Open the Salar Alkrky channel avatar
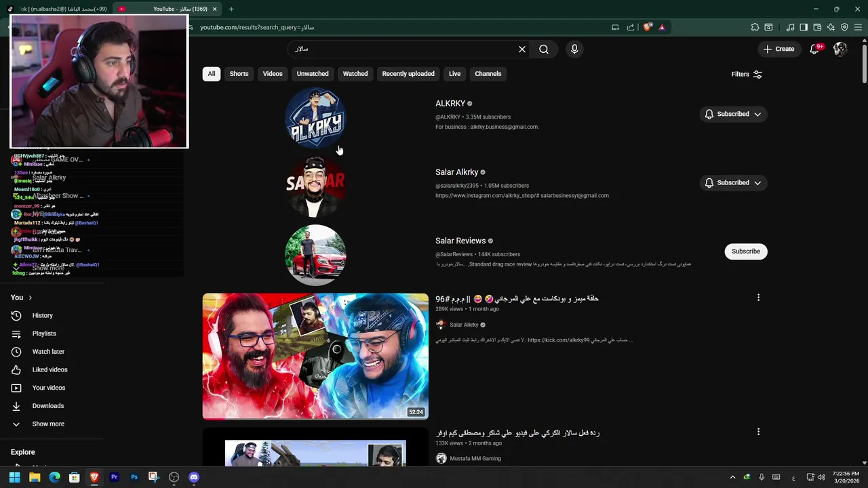This screenshot has height=488, width=868. pyautogui.click(x=315, y=186)
